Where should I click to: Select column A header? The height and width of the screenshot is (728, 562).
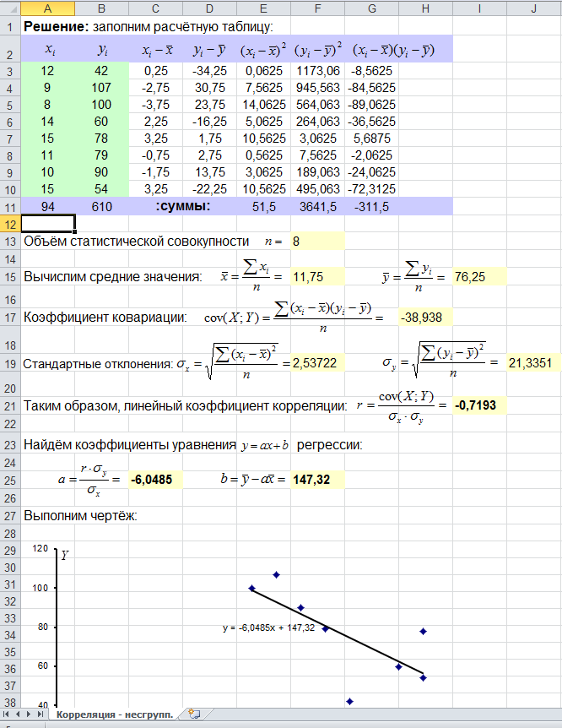(47, 8)
